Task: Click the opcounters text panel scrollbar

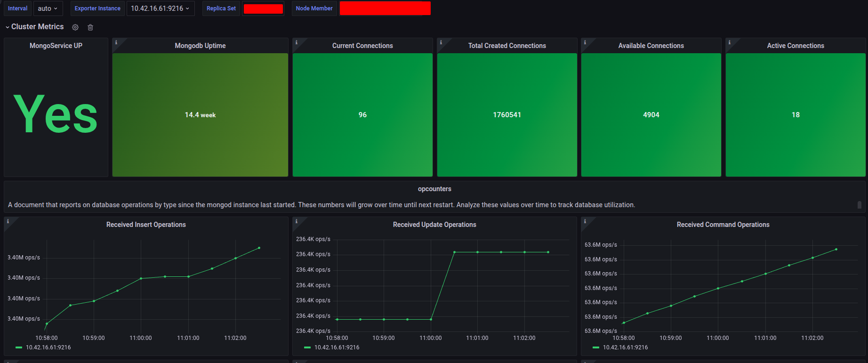Action: 859,205
